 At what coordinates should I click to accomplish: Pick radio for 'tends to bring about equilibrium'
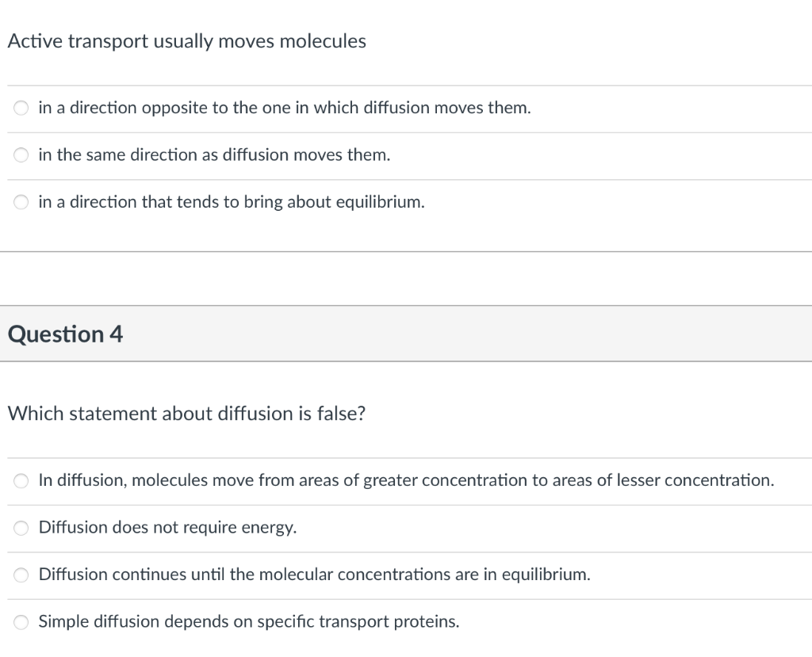pos(21,203)
